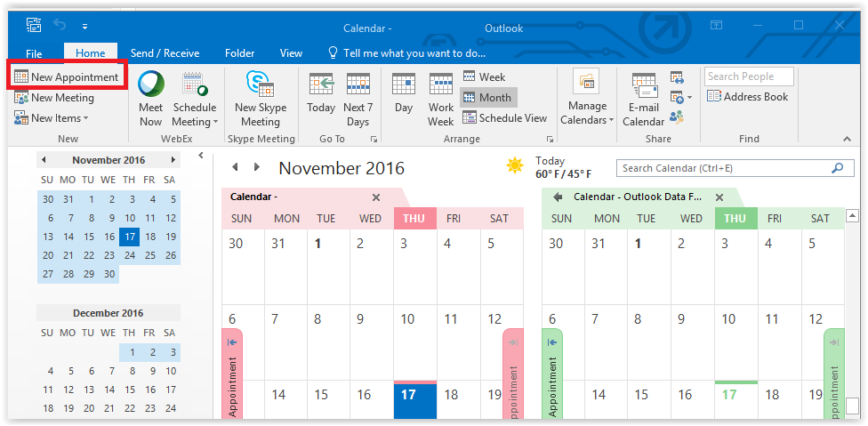Close the pink Calendar tab
The height and width of the screenshot is (426, 868).
pyautogui.click(x=376, y=197)
